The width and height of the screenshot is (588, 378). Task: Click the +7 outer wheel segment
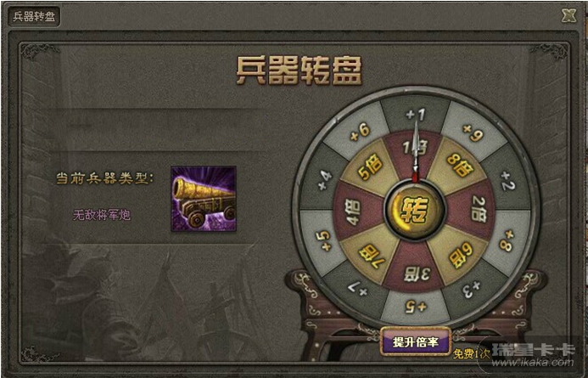[x=357, y=288]
